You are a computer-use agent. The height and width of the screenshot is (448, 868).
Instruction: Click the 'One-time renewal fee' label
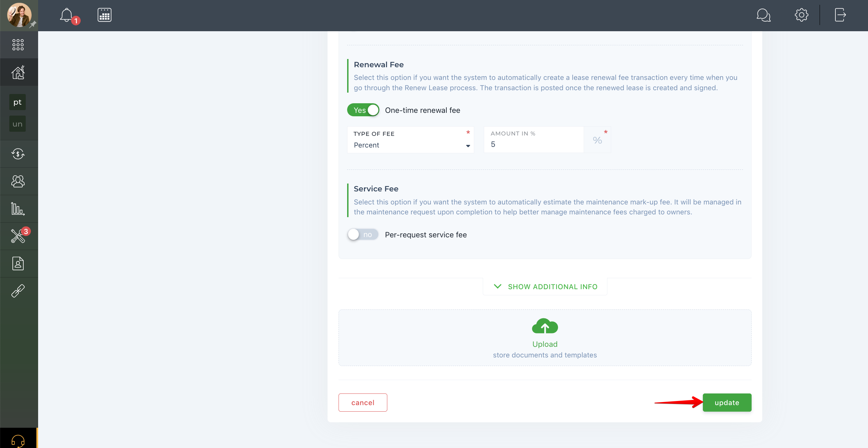[x=423, y=110]
